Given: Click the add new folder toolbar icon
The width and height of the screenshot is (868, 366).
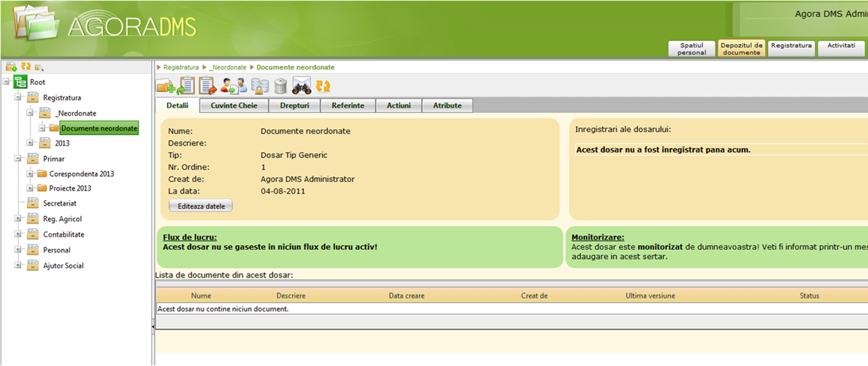Looking at the screenshot, I should (165, 86).
